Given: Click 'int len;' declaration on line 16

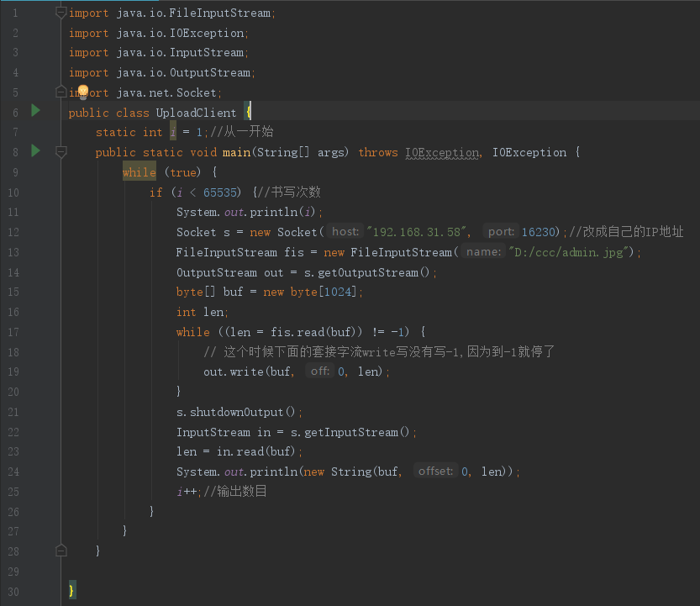Looking at the screenshot, I should tap(203, 312).
